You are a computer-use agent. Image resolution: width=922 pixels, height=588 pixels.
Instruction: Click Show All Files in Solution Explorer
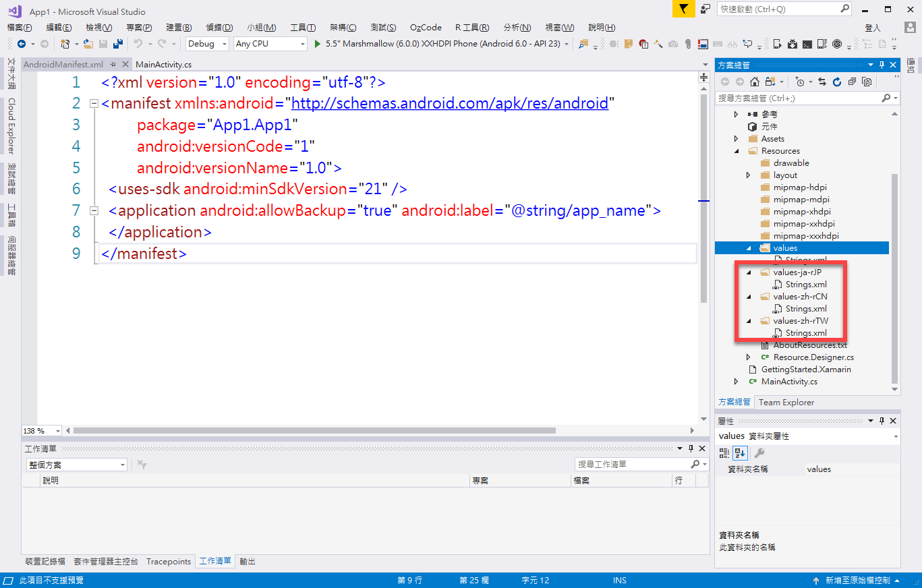pos(867,82)
